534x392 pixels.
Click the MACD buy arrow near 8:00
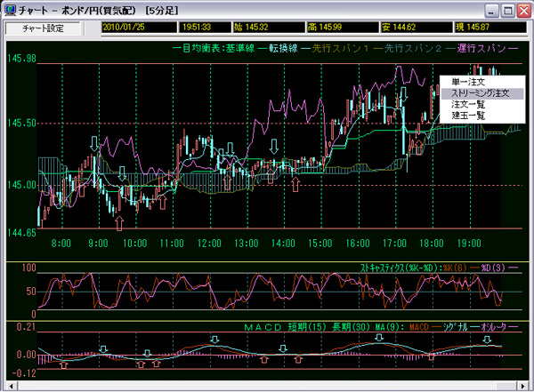(64, 365)
